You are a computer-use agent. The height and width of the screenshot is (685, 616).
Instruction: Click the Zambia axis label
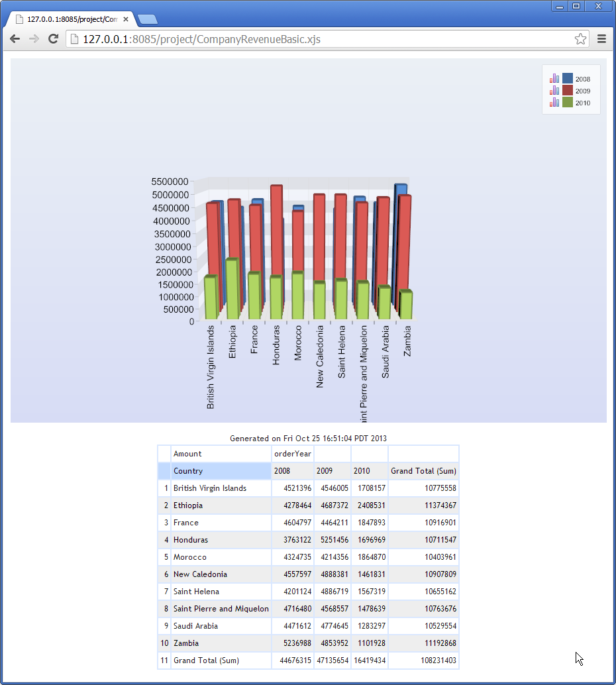407,341
